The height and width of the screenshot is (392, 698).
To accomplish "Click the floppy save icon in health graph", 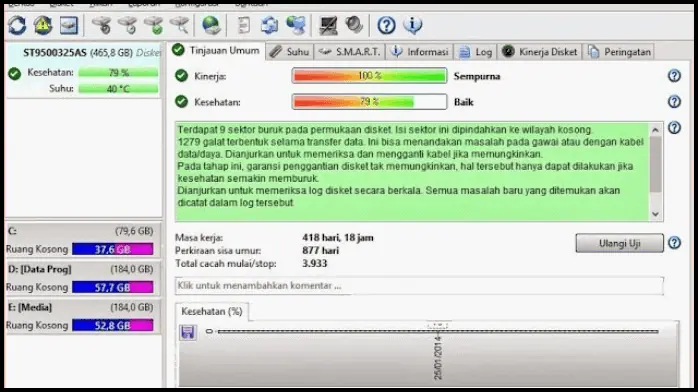I will pos(187,332).
